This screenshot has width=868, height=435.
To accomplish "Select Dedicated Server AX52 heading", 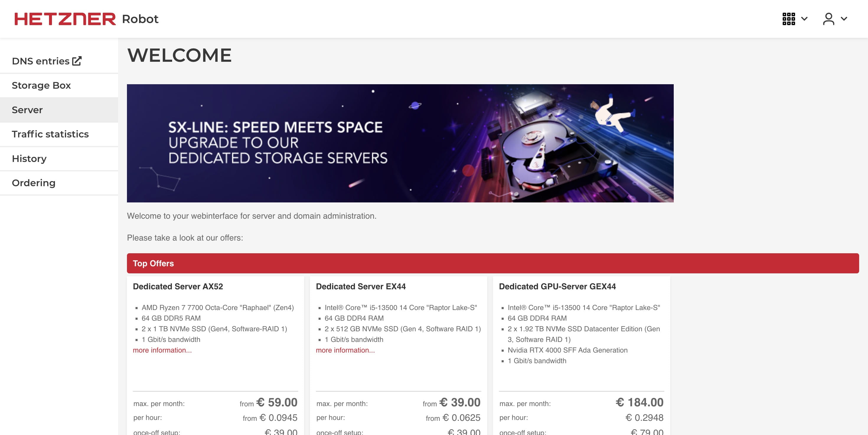I will pos(178,286).
